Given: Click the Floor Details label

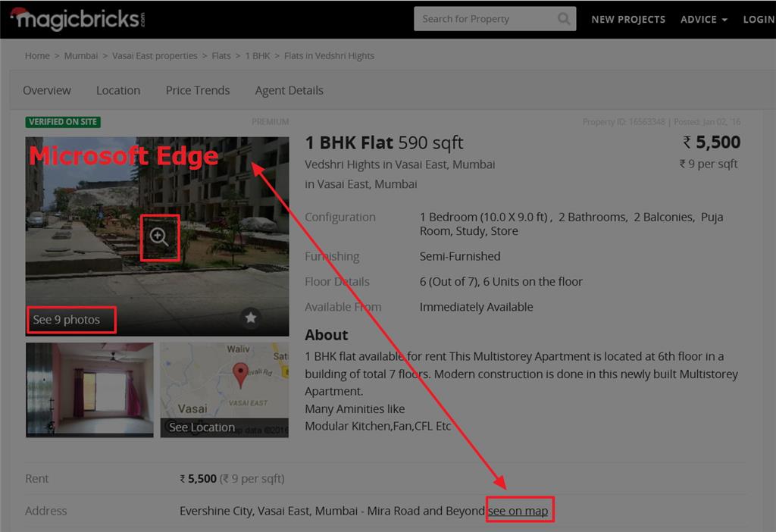Looking at the screenshot, I should pyautogui.click(x=337, y=282).
